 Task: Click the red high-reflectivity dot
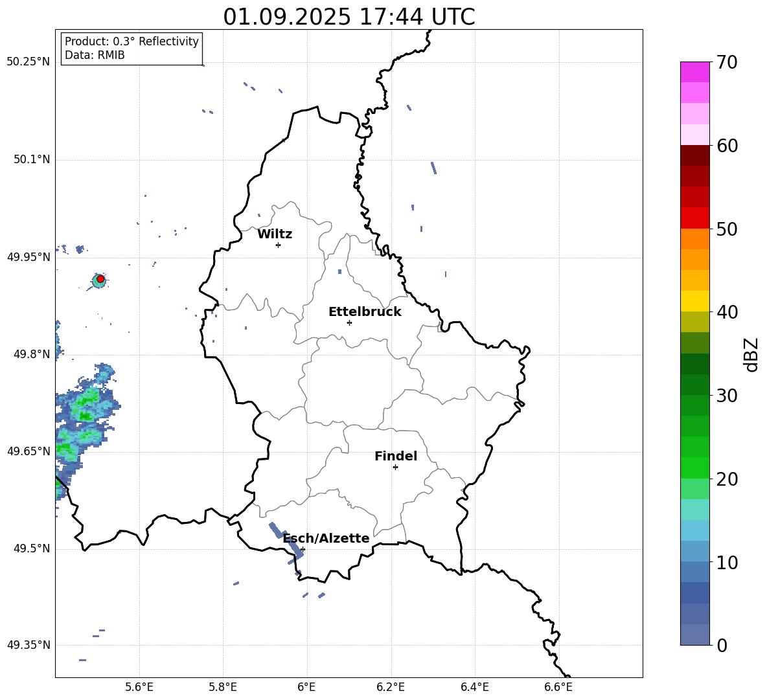[x=100, y=279]
